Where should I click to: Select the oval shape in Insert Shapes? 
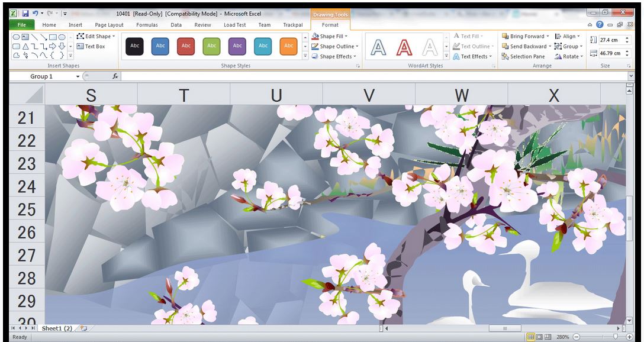coord(16,37)
